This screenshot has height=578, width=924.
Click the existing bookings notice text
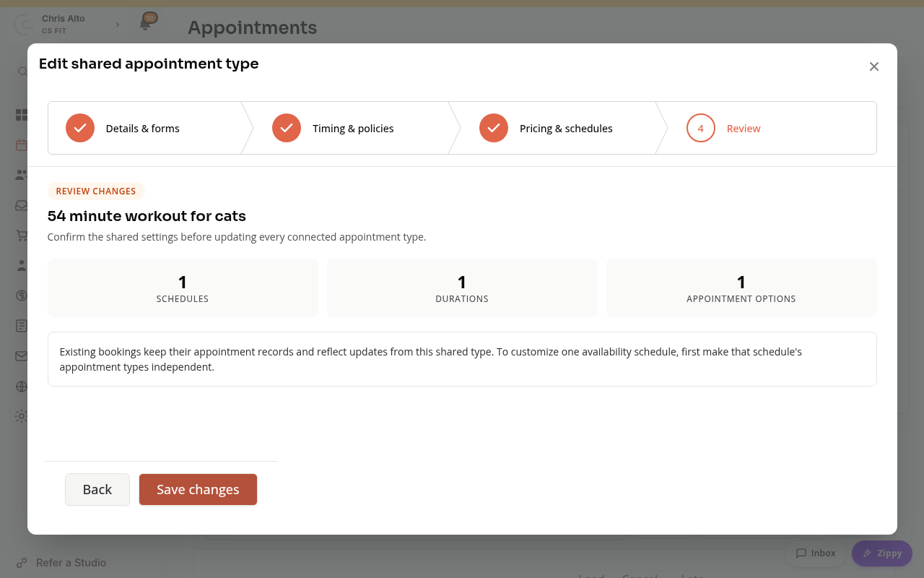click(431, 359)
